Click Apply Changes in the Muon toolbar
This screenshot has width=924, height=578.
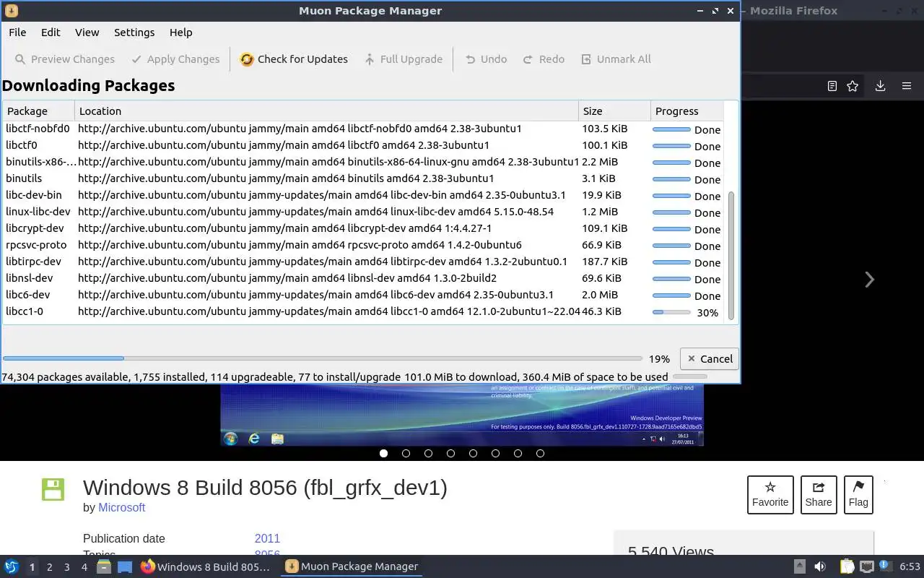(x=175, y=59)
